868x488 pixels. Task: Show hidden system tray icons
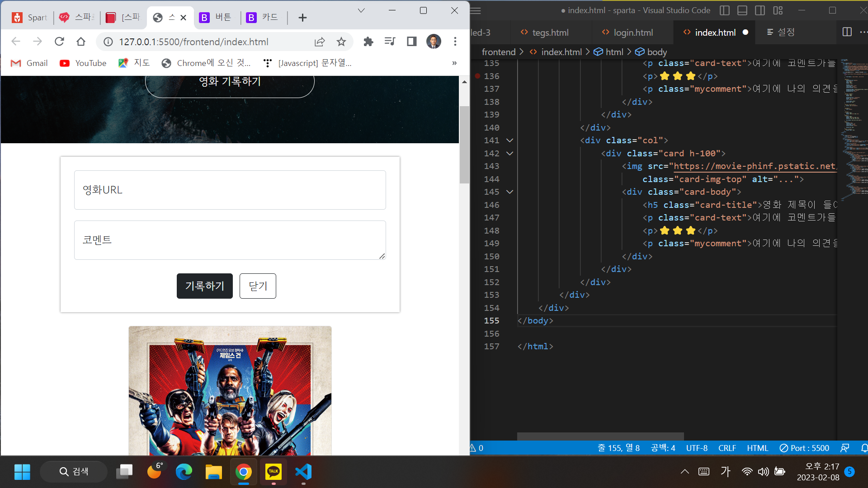685,472
